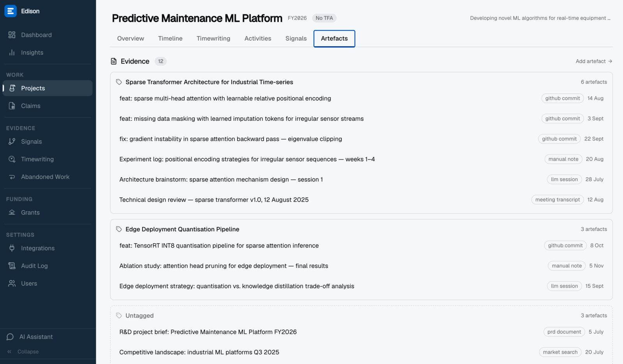
Task: Click the Edison logo icon
Action: tap(11, 11)
